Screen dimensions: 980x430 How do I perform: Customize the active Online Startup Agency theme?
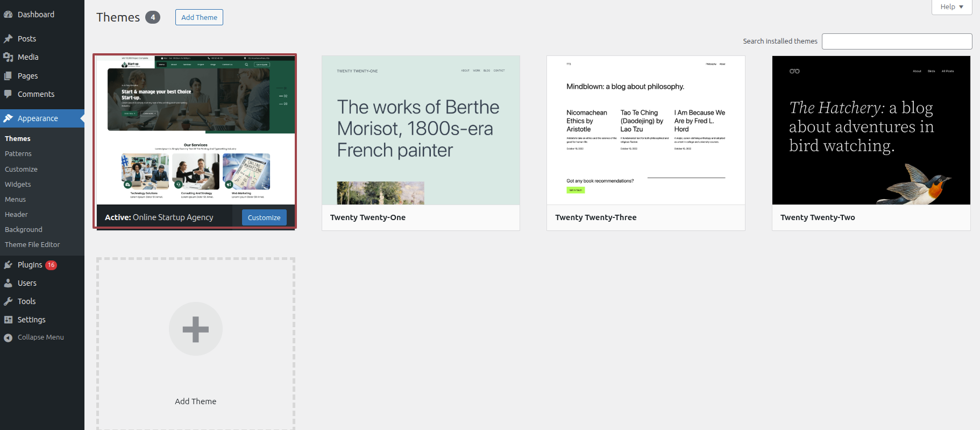264,217
